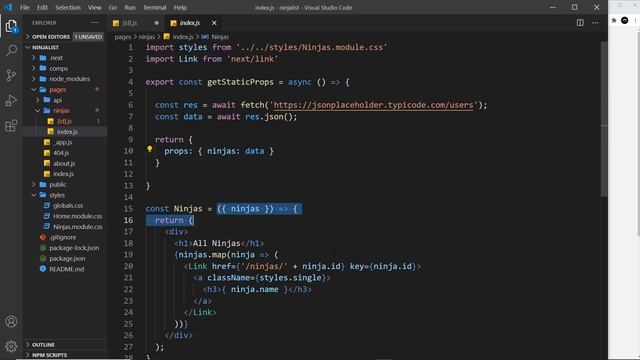Open about.js file
This screenshot has height=360, width=640.
coord(64,163)
